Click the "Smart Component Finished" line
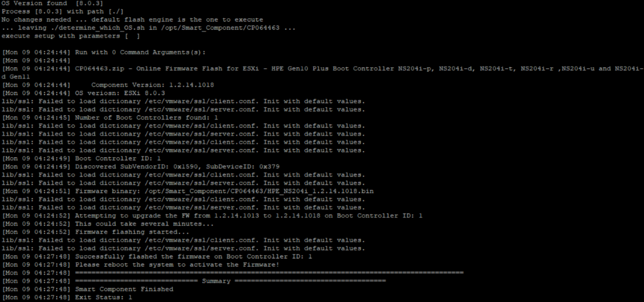644x302 pixels. [x=124, y=289]
